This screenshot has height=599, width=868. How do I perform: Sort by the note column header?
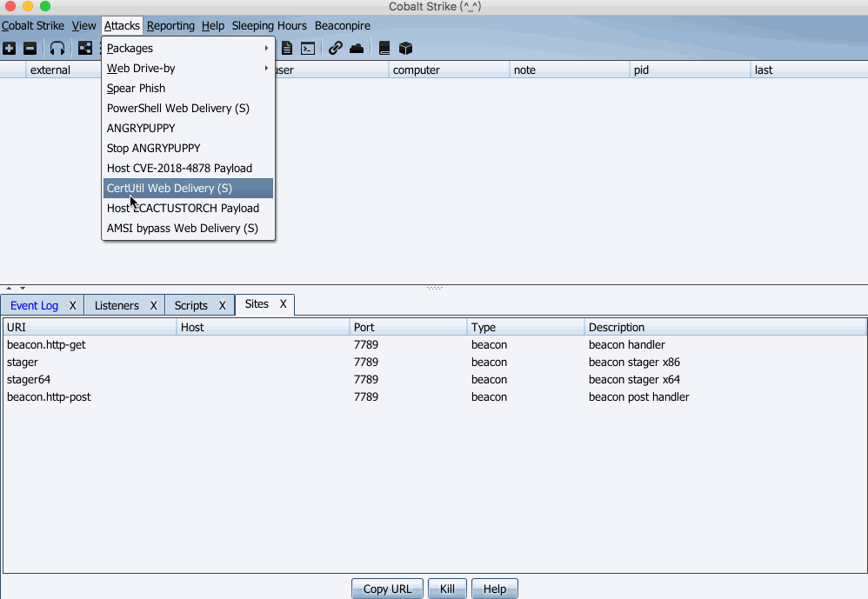[570, 70]
